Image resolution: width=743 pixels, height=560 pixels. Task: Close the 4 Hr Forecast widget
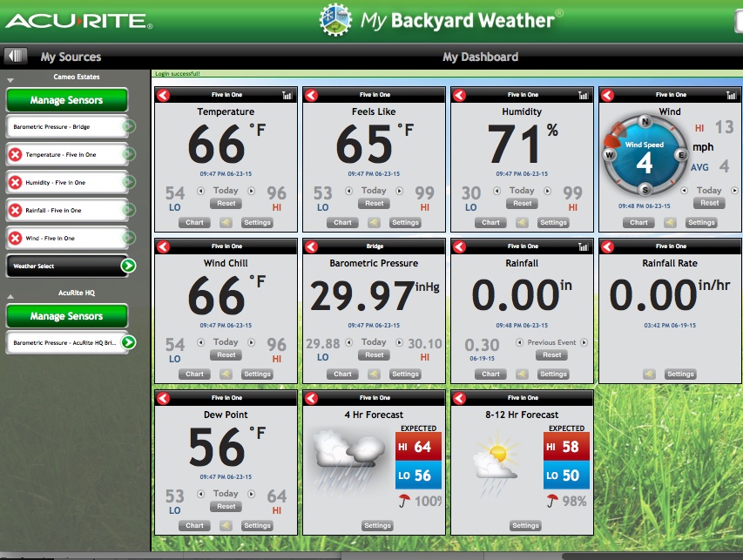point(311,398)
